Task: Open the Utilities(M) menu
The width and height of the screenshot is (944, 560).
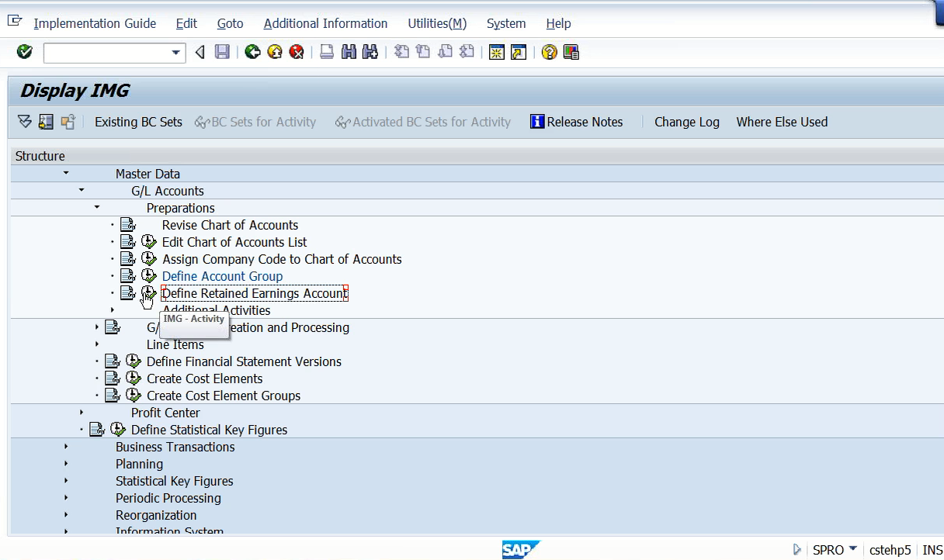Action: [x=438, y=23]
